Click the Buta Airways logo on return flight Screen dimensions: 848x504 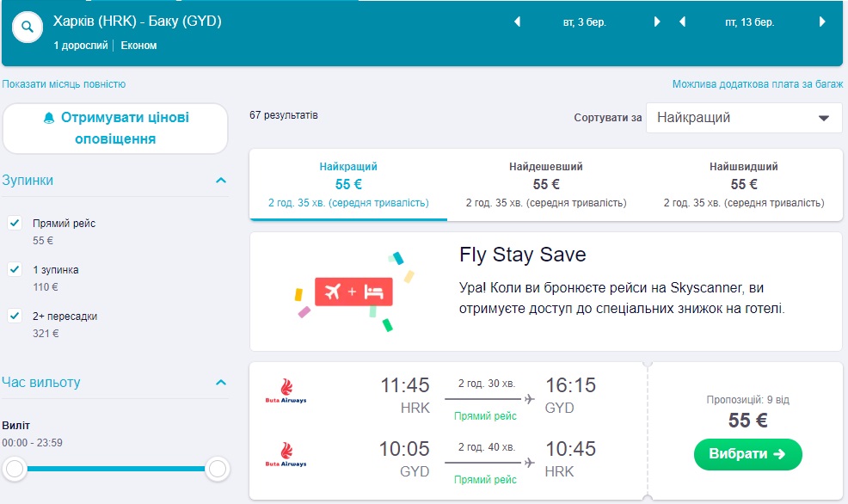coord(286,455)
